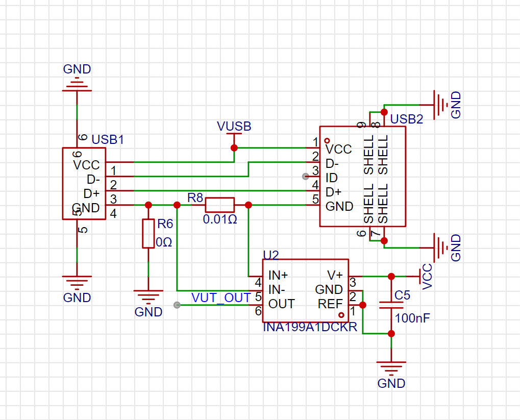520x420 pixels.
Task: Click the junction dot beneath VUSB flag
Action: 234,148
